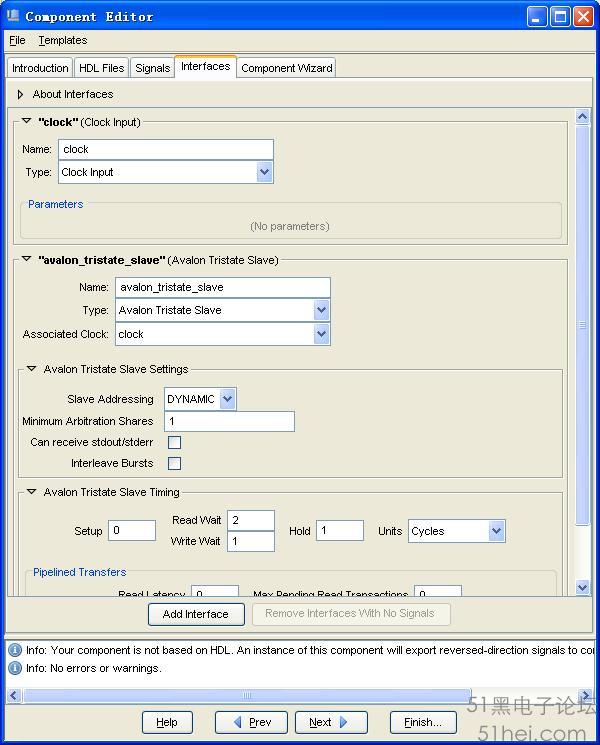Expand the About Interfaces section
Viewport: 600px width, 745px height.
coord(20,95)
